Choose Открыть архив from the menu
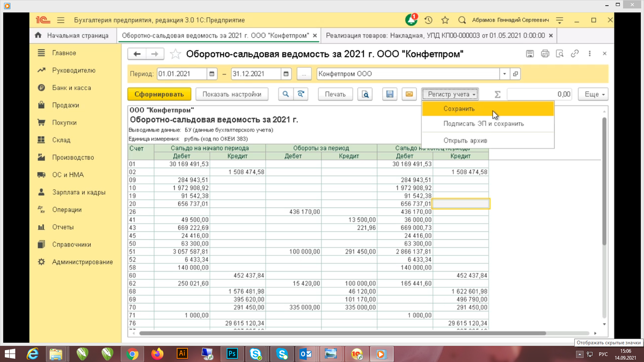The height and width of the screenshot is (362, 644). (488, 141)
